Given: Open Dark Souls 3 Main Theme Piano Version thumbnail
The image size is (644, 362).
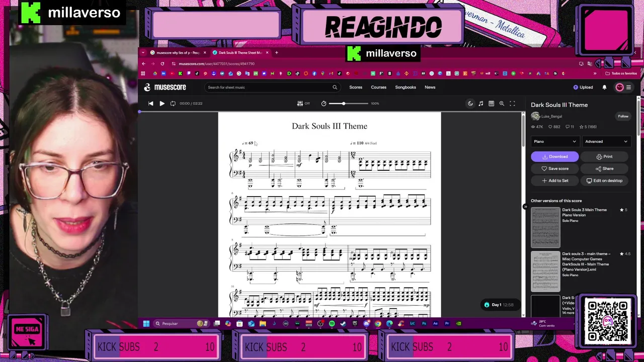Looking at the screenshot, I should point(545,228).
